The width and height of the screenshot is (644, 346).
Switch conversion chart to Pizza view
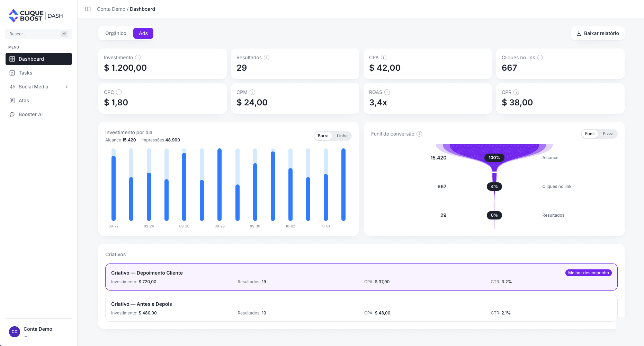coord(608,134)
